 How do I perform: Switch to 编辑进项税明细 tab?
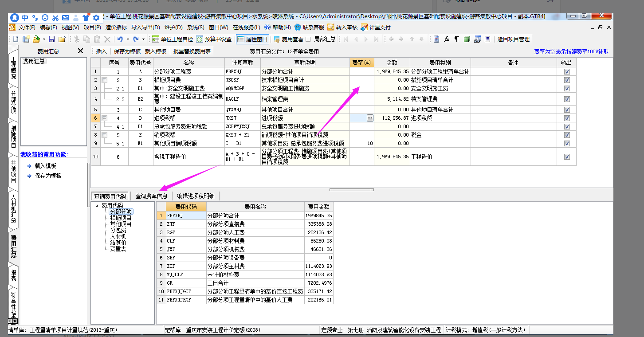[x=196, y=196]
